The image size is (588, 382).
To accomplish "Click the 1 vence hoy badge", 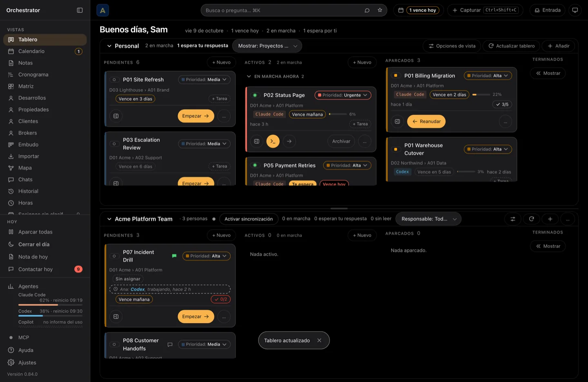I will (423, 10).
